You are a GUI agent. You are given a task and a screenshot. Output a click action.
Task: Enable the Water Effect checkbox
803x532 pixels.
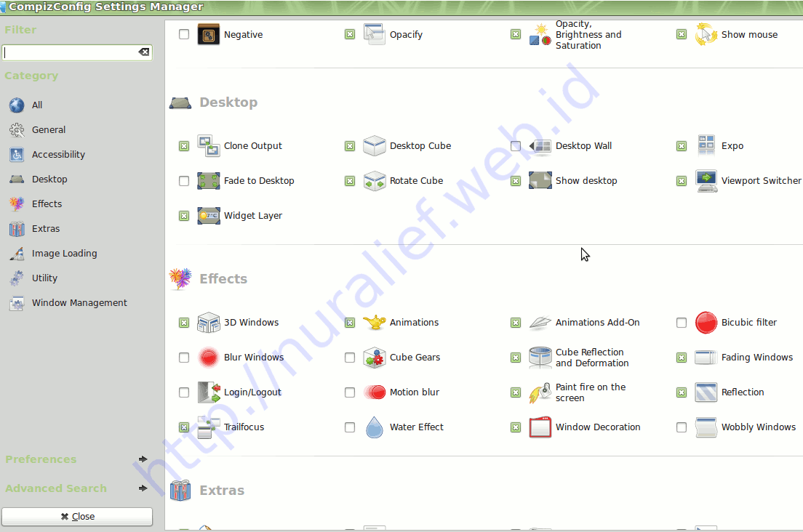[350, 427]
